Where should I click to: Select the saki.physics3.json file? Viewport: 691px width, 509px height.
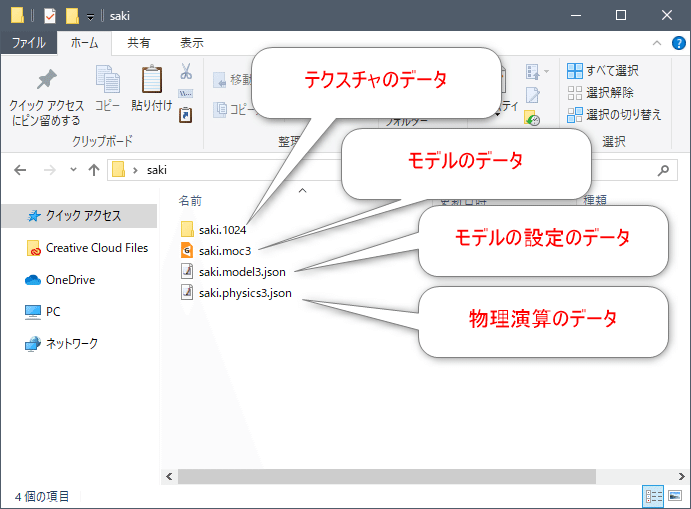click(x=236, y=293)
